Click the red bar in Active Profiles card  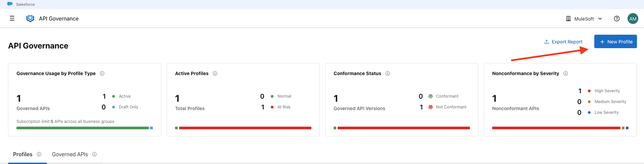coord(245,128)
